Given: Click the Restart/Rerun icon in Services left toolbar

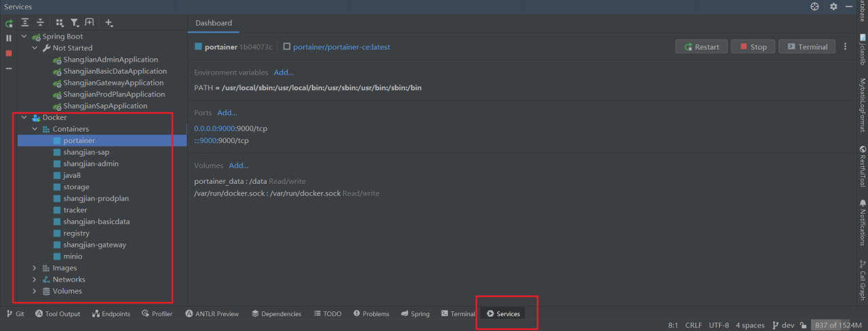Looking at the screenshot, I should tap(9, 23).
